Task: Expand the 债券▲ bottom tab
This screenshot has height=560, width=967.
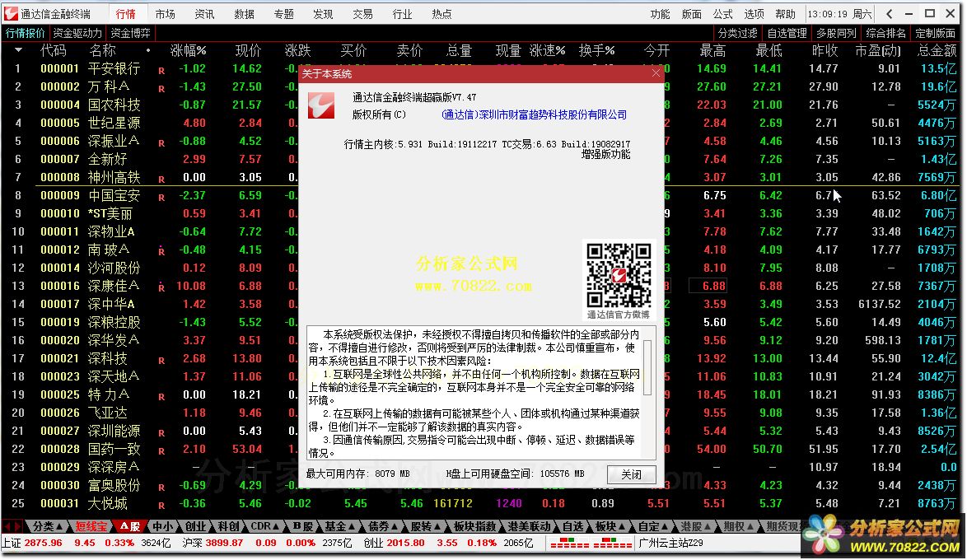Action: (384, 526)
